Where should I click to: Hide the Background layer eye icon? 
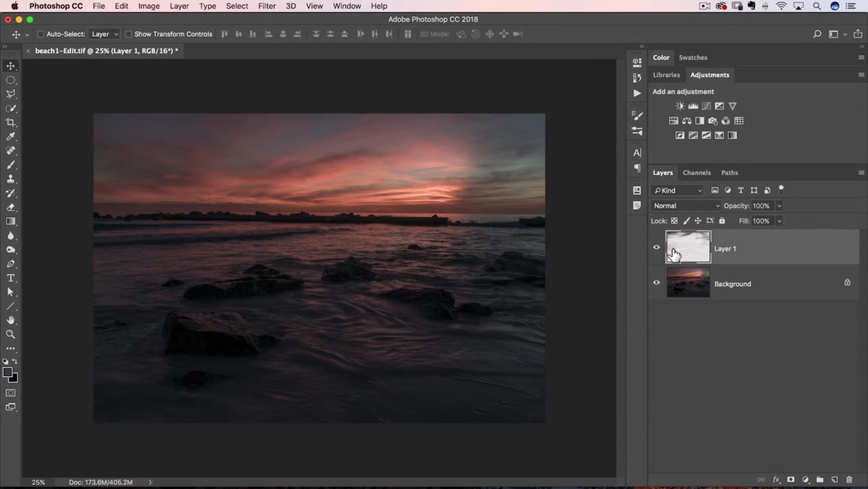(x=657, y=283)
